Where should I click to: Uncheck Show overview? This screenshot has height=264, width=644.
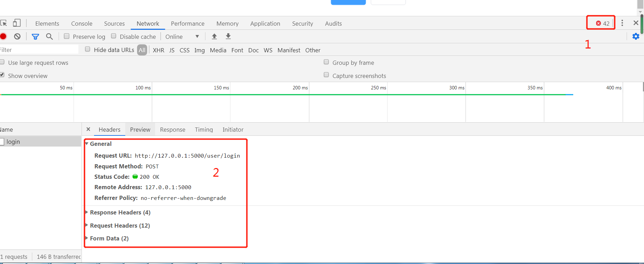[x=2, y=75]
